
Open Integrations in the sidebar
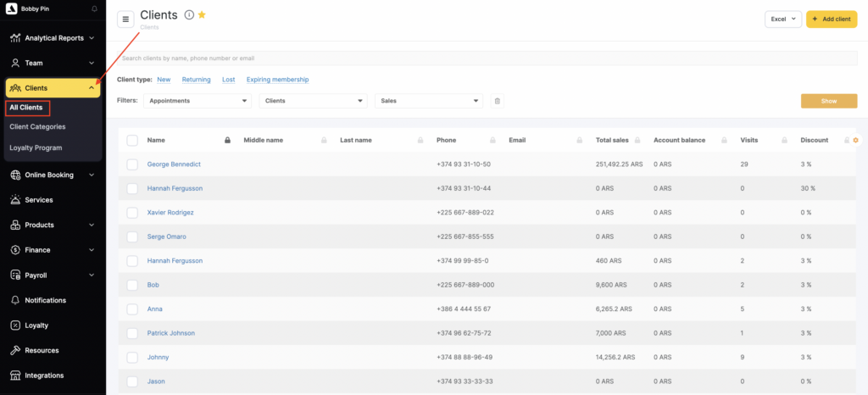(44, 376)
